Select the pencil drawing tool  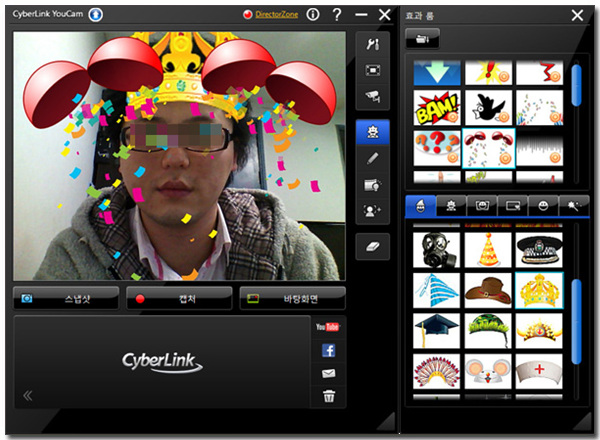[x=372, y=158]
